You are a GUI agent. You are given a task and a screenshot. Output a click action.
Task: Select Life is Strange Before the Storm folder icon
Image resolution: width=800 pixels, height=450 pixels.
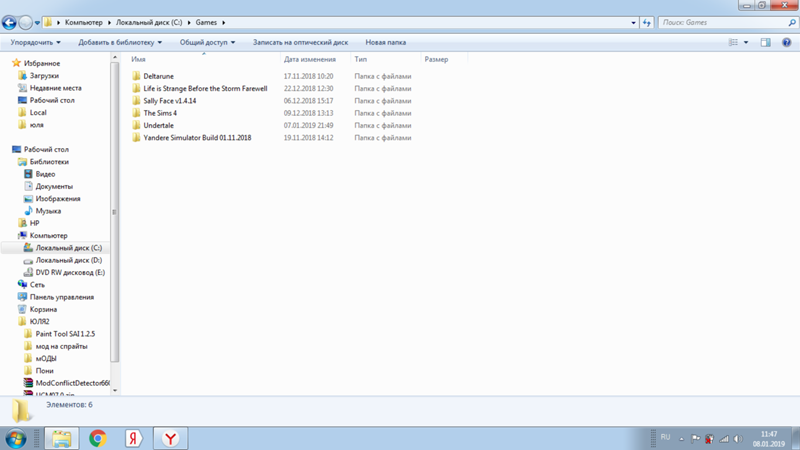(x=136, y=88)
